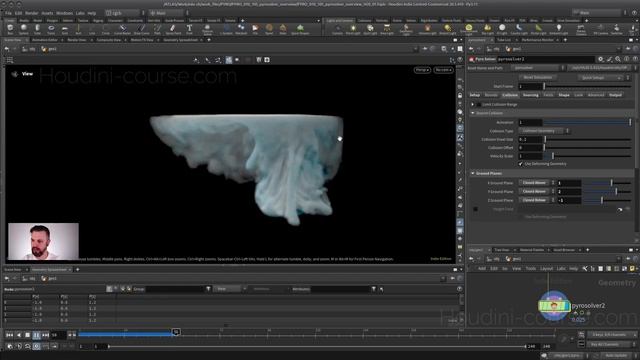640x360 pixels.
Task: Adjust the Collision Voxel Size slider
Action: click(x=587, y=139)
